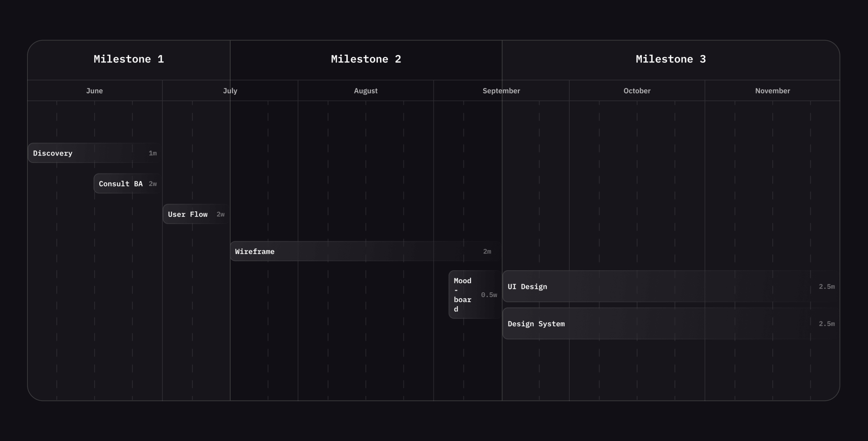Screen dimensions: 868x441
Task: Click the 0.5w duration on Mood-board
Action: (489, 295)
